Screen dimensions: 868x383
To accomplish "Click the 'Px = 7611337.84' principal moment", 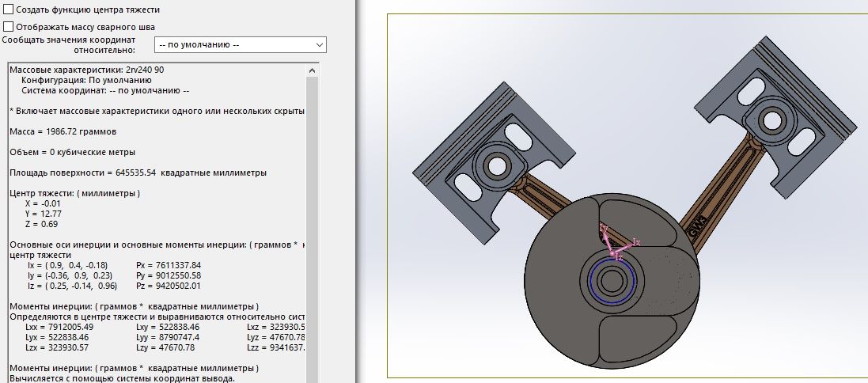I will coord(169,265).
